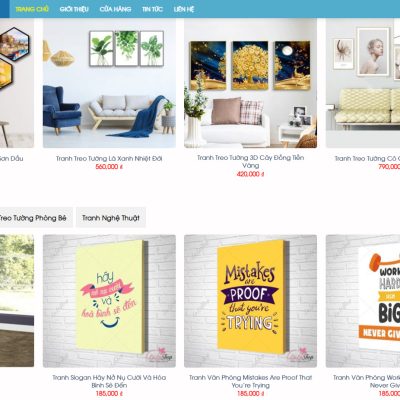Open golden money tree 3D painting image
This screenshot has width=400, height=400.
[250, 83]
